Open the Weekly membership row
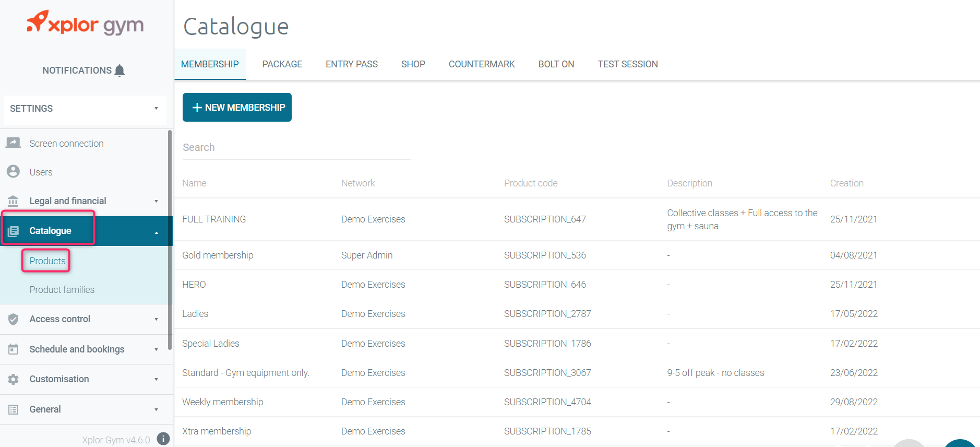Viewport: 980px width, 447px height. point(577,402)
